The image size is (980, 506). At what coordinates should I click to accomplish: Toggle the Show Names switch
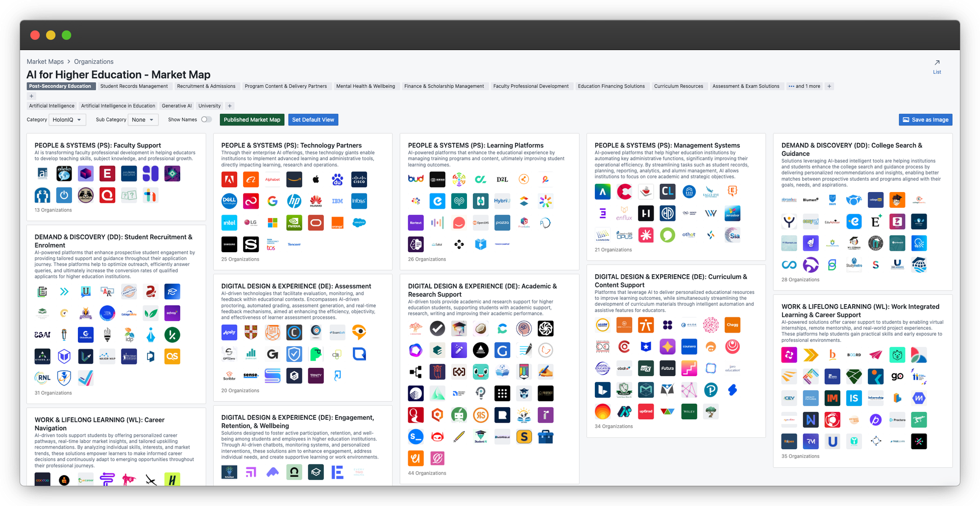(206, 120)
